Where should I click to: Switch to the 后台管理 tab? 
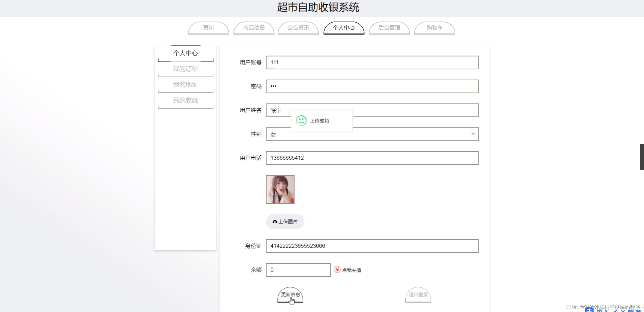click(x=389, y=28)
